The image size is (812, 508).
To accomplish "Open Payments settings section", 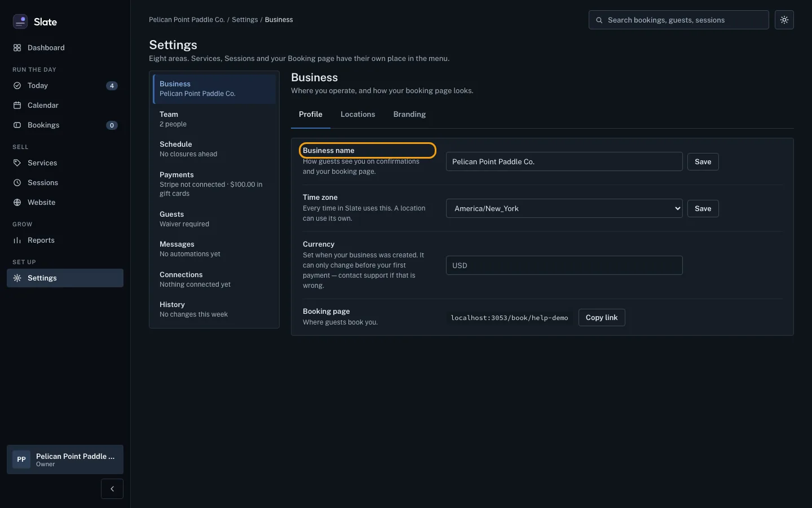I will (214, 184).
